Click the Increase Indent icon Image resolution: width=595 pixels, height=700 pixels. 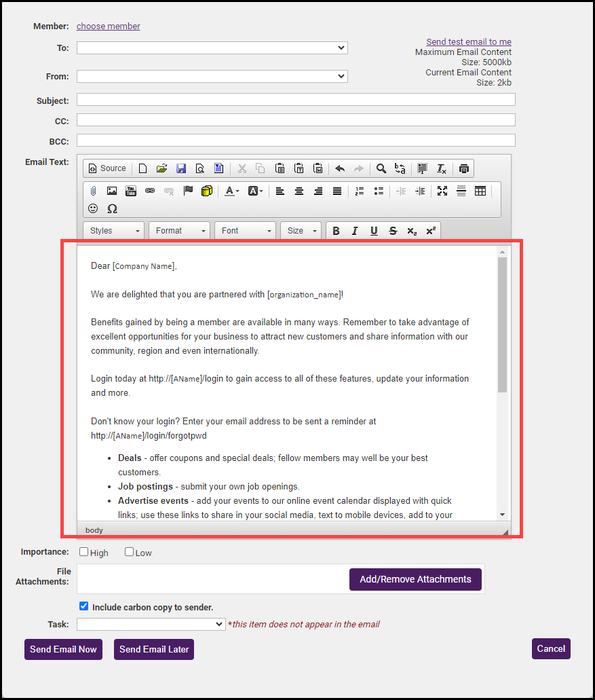coord(420,191)
